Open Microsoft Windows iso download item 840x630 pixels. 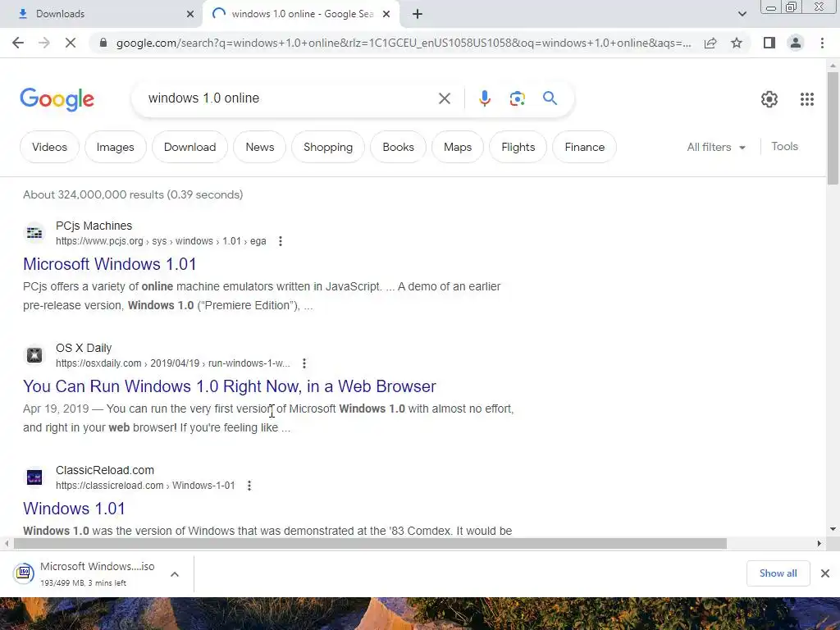click(x=97, y=573)
